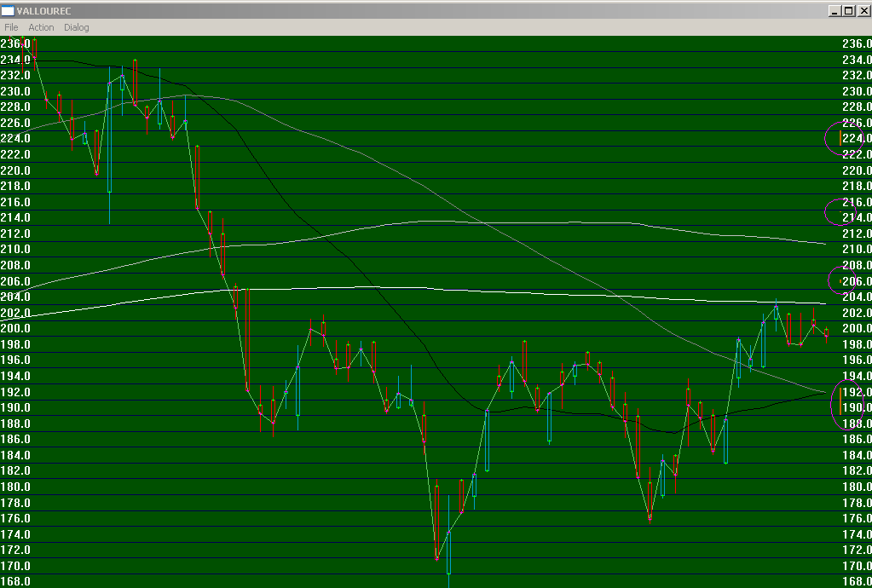Open the Action menu
The image size is (872, 588).
pyautogui.click(x=41, y=27)
